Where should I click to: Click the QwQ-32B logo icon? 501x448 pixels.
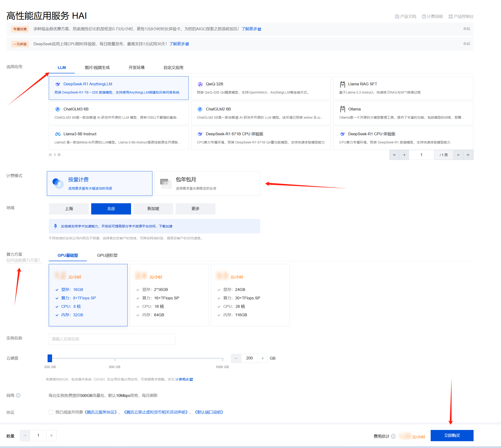click(x=200, y=84)
